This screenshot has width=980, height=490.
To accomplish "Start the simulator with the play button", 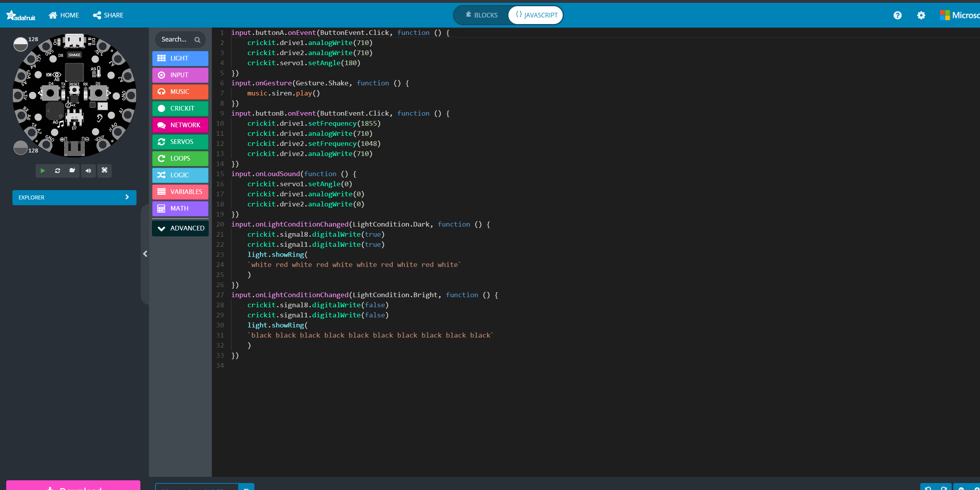I will tap(43, 171).
